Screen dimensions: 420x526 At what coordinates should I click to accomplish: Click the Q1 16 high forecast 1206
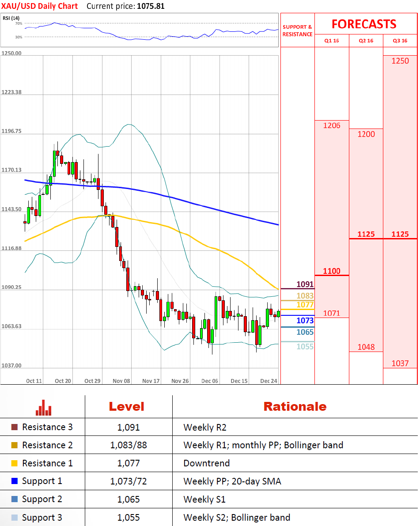(332, 125)
